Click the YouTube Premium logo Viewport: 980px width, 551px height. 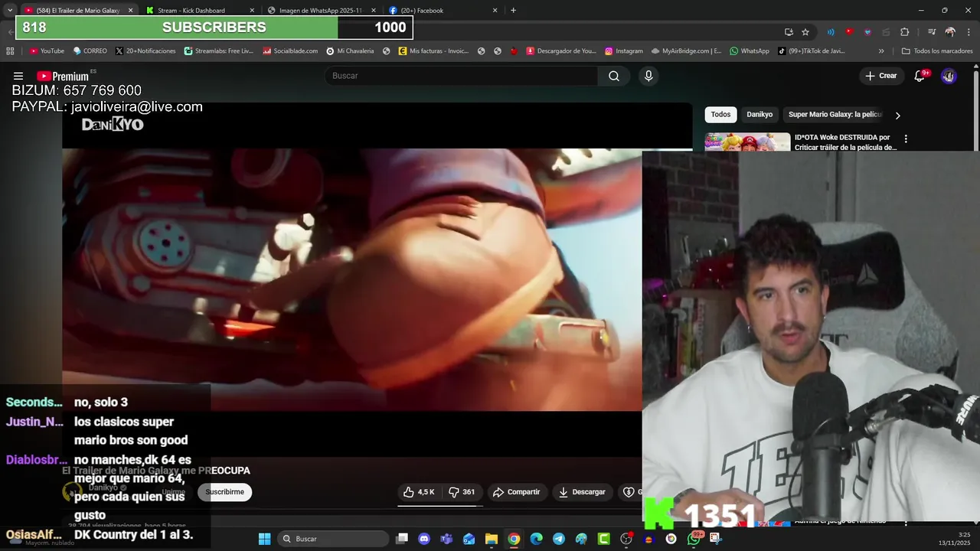[63, 76]
